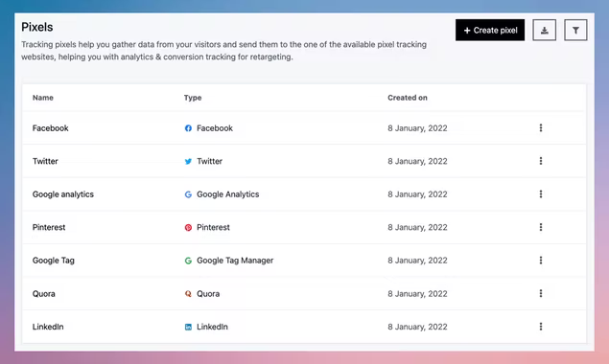Viewport: 609px width, 364px height.
Task: Select the Pinterest pixel name
Action: 49,227
